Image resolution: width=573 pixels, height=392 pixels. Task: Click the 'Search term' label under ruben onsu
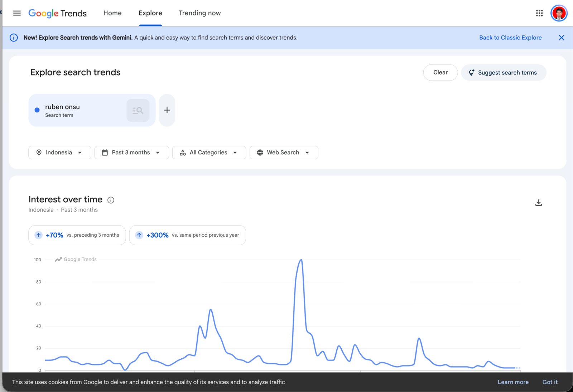coord(59,115)
